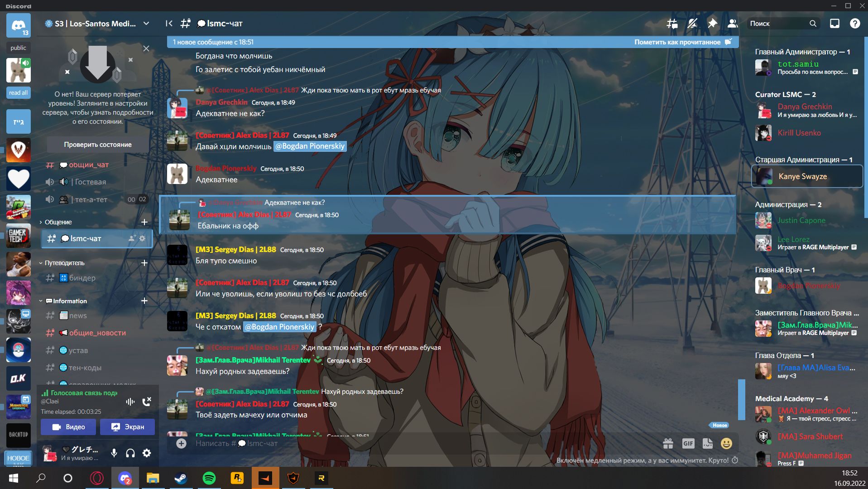Jump to new messages Новое badge

(719, 425)
